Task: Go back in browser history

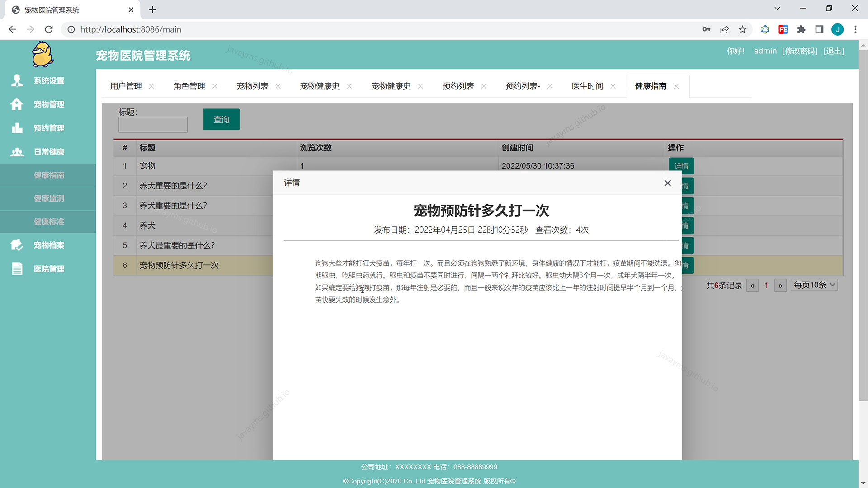Action: pyautogui.click(x=12, y=29)
